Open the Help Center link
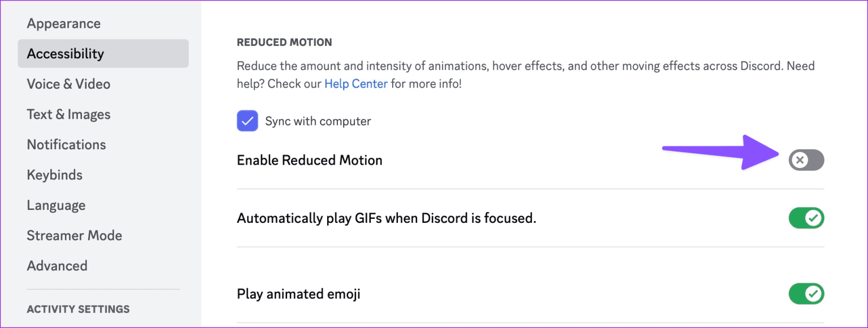The width and height of the screenshot is (868, 328). click(x=355, y=83)
